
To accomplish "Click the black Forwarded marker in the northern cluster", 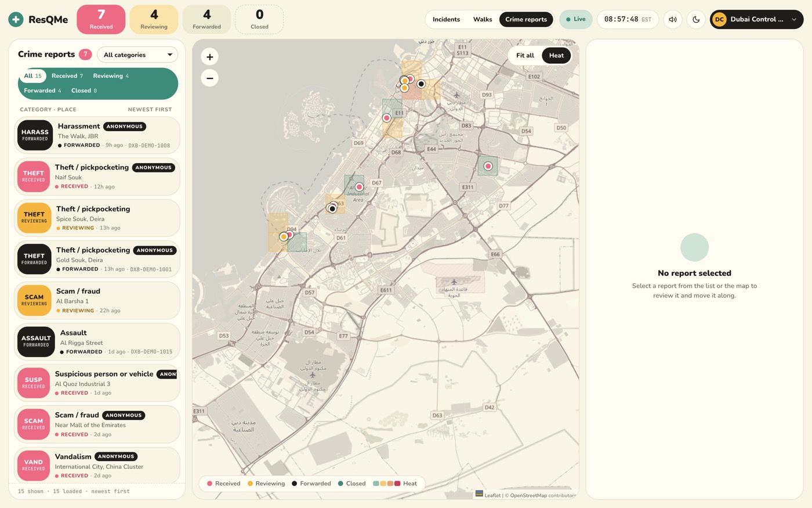I will (421, 84).
